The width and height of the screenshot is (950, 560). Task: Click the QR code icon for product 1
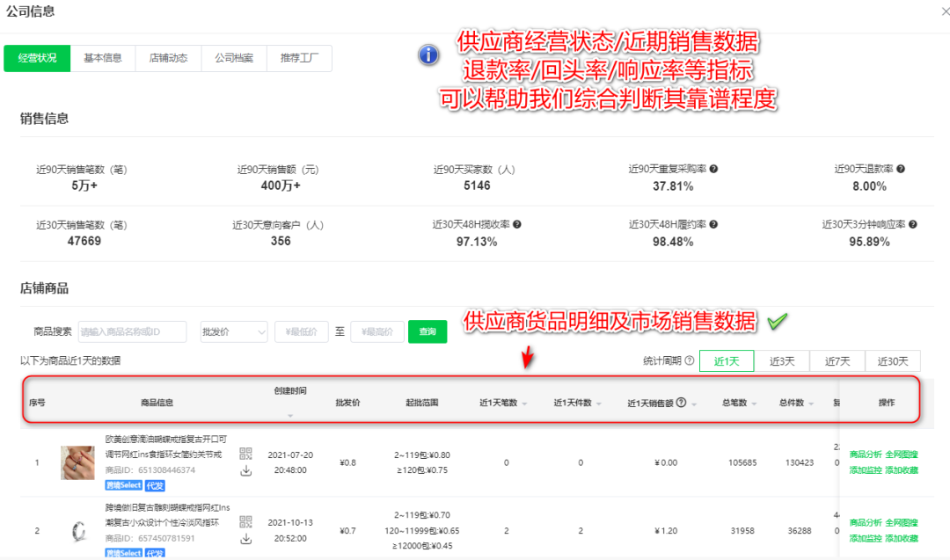click(245, 454)
